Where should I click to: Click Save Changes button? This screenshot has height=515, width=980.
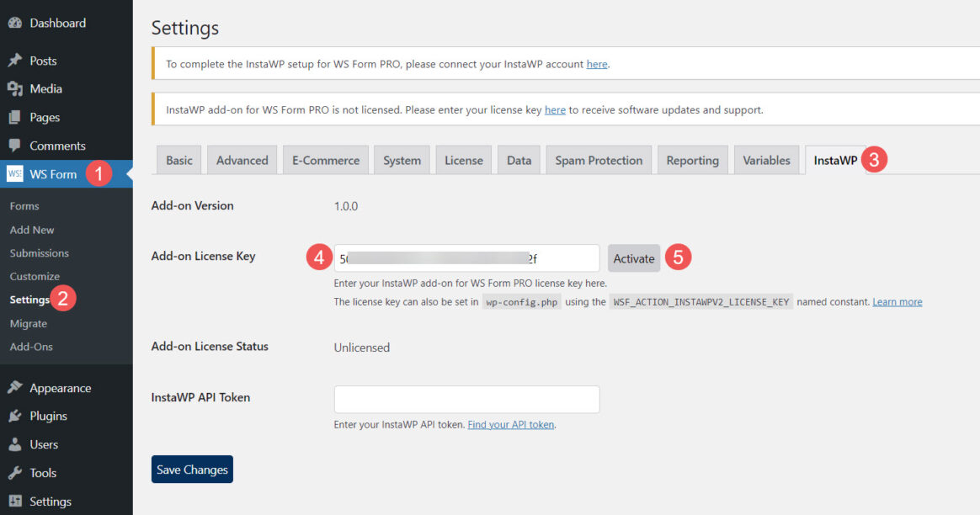click(x=192, y=470)
